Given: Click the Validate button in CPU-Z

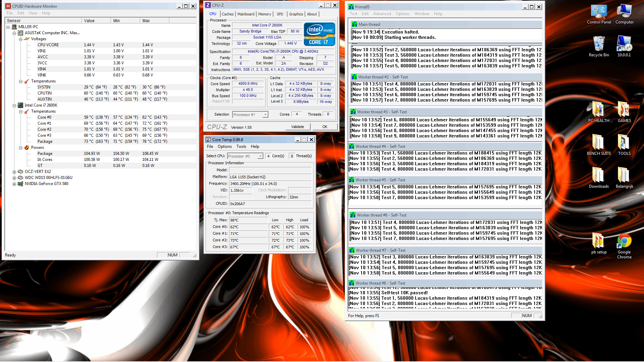Looking at the screenshot, I should [x=298, y=127].
